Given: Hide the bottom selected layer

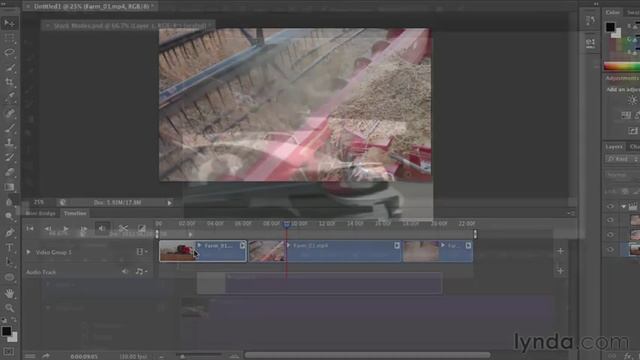Looking at the screenshot, I should coord(611,249).
